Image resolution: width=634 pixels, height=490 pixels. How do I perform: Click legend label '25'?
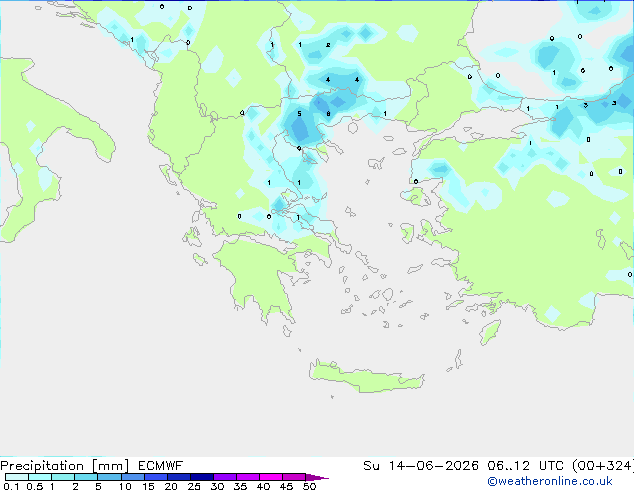point(194,486)
